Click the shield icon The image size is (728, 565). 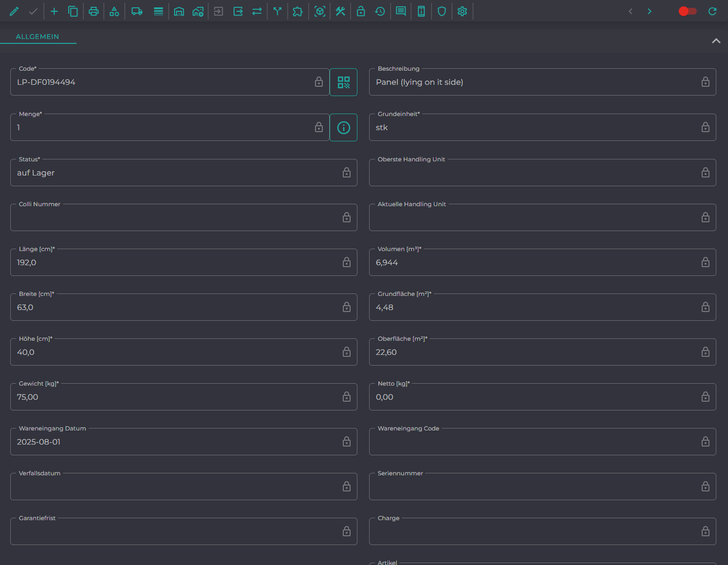(442, 11)
